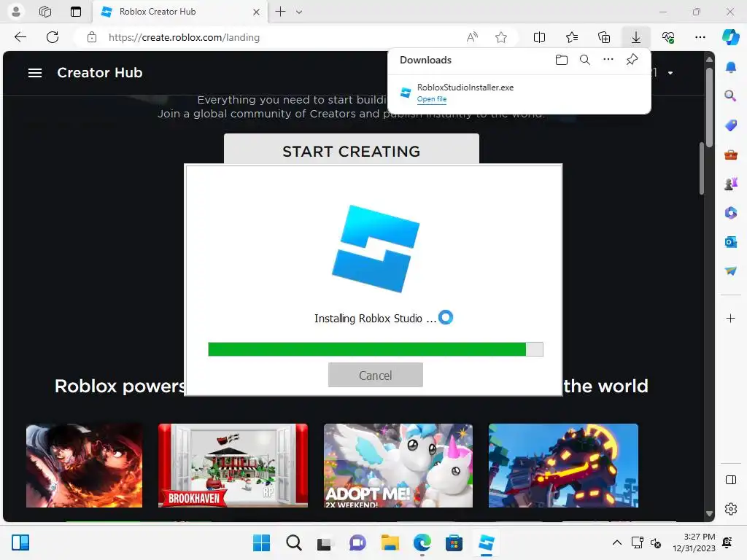The width and height of the screenshot is (747, 560).
Task: Open Windows taskbar search
Action: (294, 542)
